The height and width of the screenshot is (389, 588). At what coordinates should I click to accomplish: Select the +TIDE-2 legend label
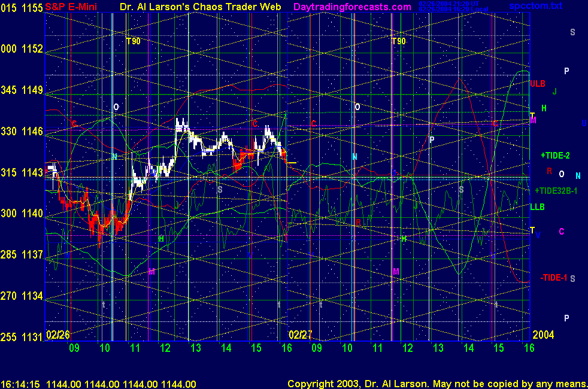(555, 156)
